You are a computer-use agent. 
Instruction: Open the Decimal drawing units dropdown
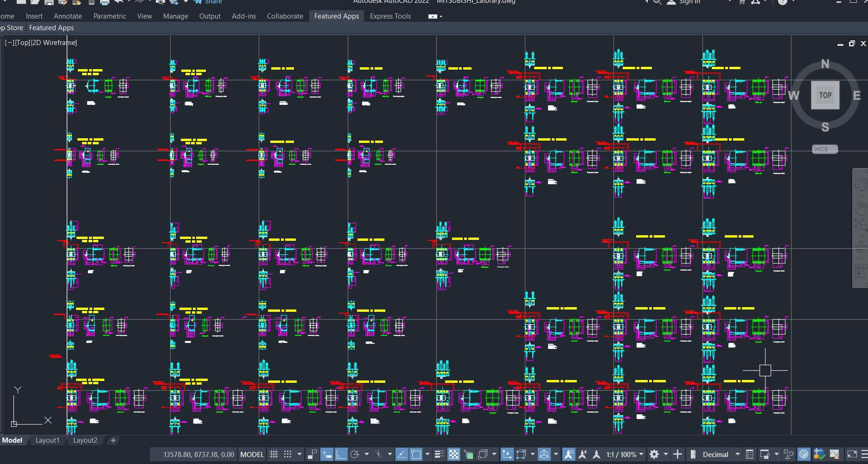(721, 454)
